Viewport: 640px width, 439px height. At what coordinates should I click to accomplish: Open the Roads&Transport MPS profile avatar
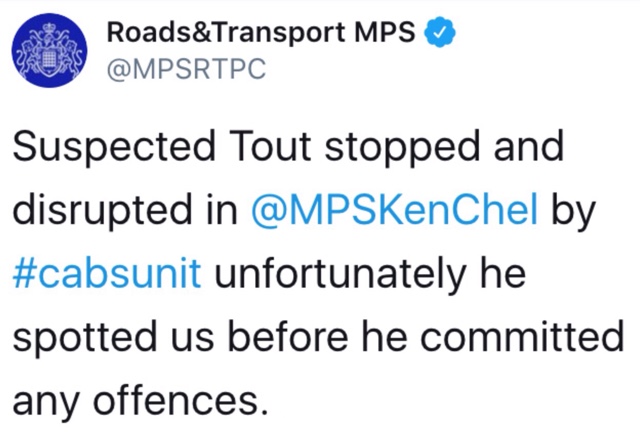pos(49,50)
